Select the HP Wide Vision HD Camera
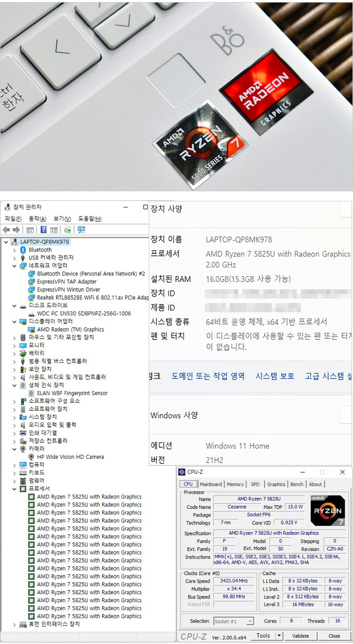Image resolution: width=353 pixels, height=644 pixels. (70, 457)
